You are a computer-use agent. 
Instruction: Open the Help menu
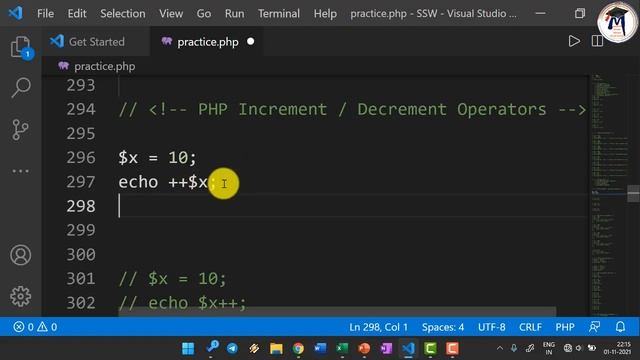(x=325, y=13)
